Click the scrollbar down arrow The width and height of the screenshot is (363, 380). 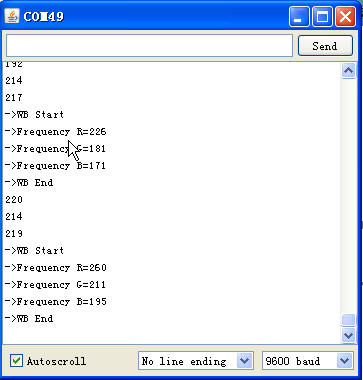[x=348, y=335]
